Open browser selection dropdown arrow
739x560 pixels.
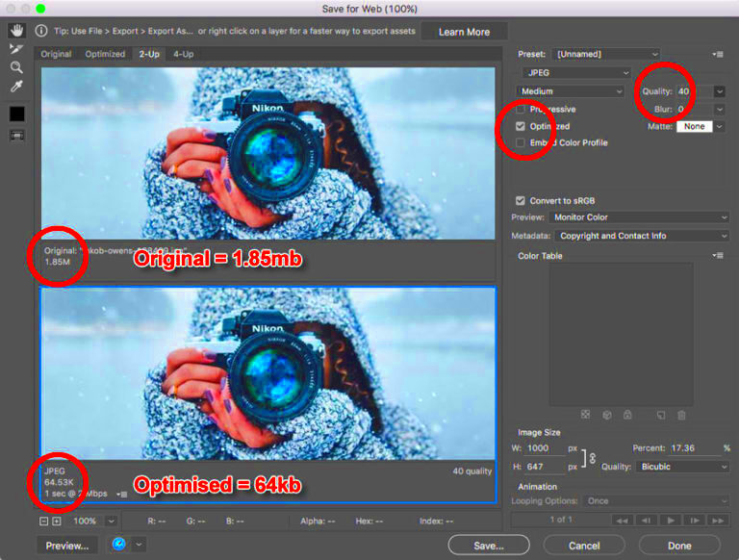tap(139, 545)
